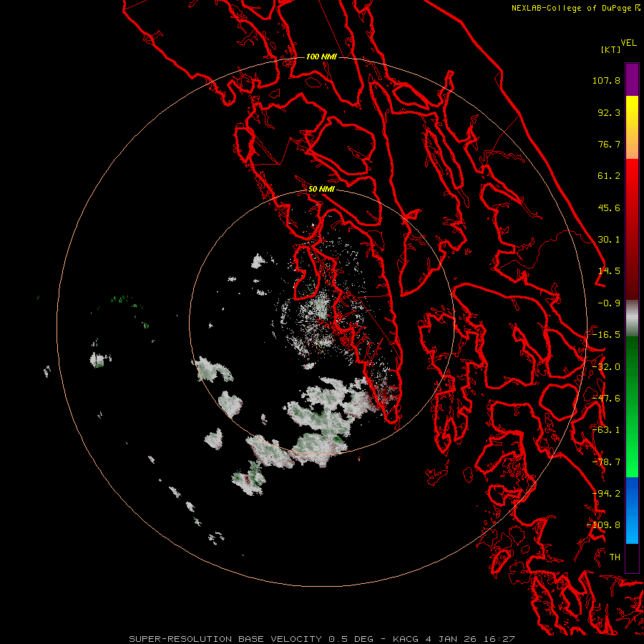The image size is (644, 644).
Task: Select the purple segment of the velocity color bar
Action: (632, 79)
